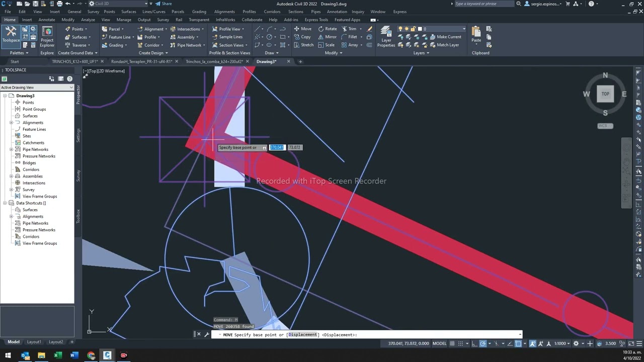This screenshot has height=362, width=644.
Task: Add a new drawing tab with plus
Action: tap(300, 61)
